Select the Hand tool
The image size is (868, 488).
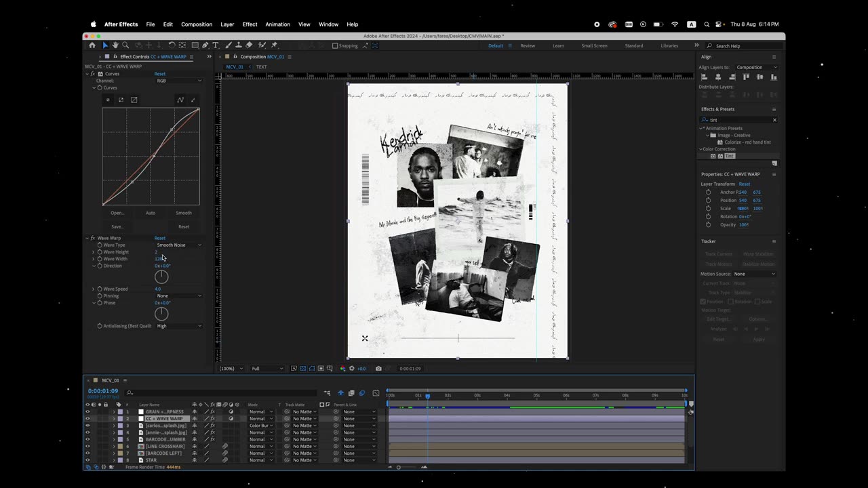pos(115,45)
